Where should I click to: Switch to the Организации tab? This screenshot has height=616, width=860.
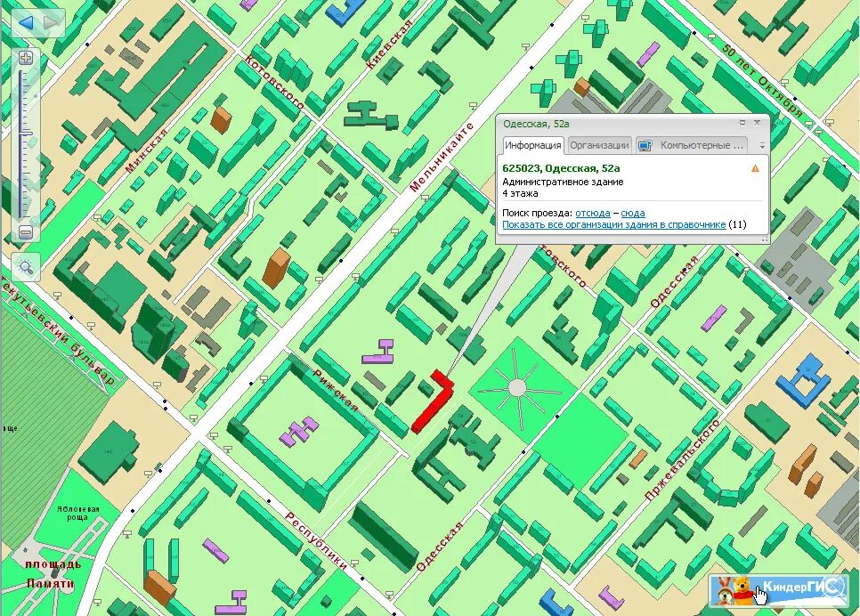(x=599, y=145)
